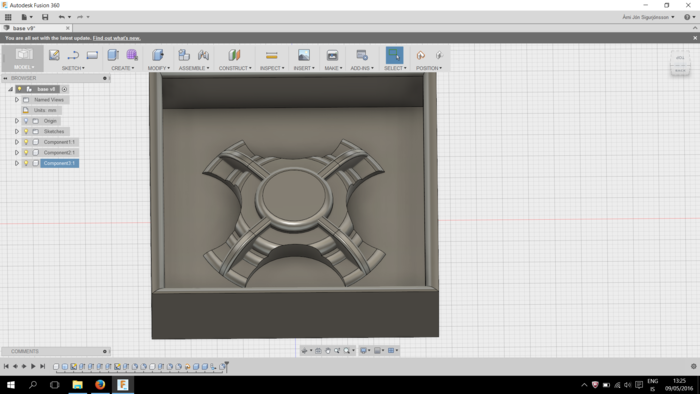The height and width of the screenshot is (394, 700).
Task: Expand the Sketches folder
Action: (x=17, y=132)
